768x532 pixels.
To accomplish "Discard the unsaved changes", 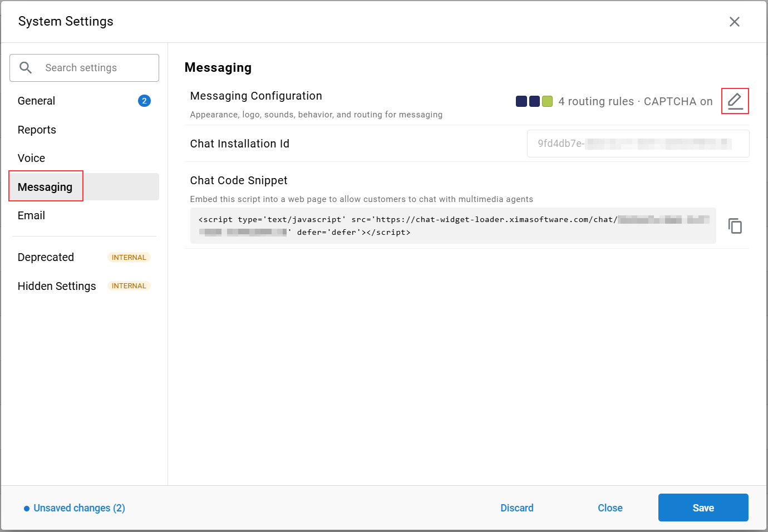I will pos(516,508).
